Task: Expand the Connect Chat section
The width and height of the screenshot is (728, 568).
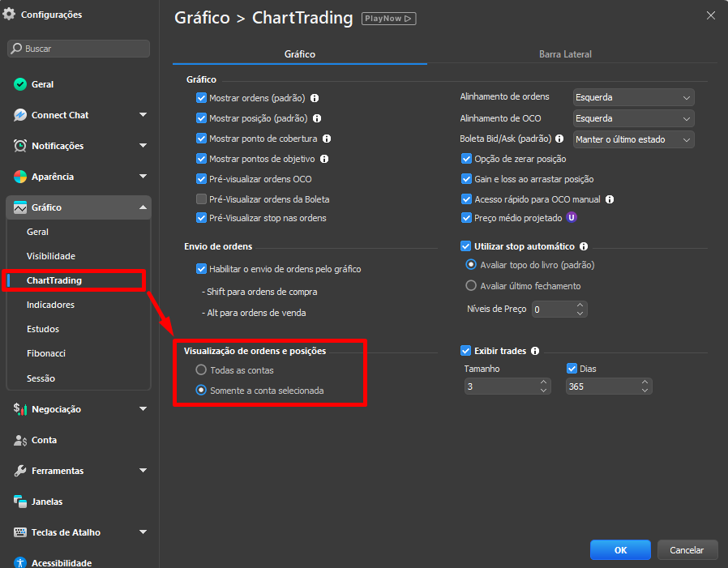Action: (143, 114)
